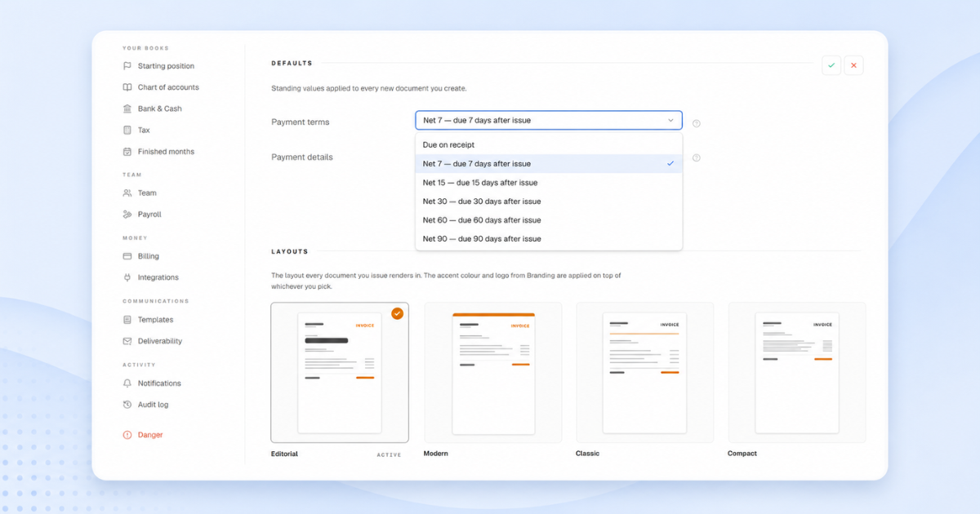Select the Editorial layout thumbnail
Viewport: 980px width, 514px height.
coord(340,373)
